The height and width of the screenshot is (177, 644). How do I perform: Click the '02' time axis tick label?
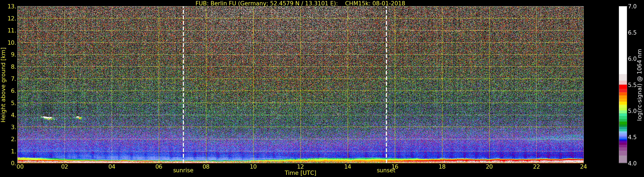65,166
